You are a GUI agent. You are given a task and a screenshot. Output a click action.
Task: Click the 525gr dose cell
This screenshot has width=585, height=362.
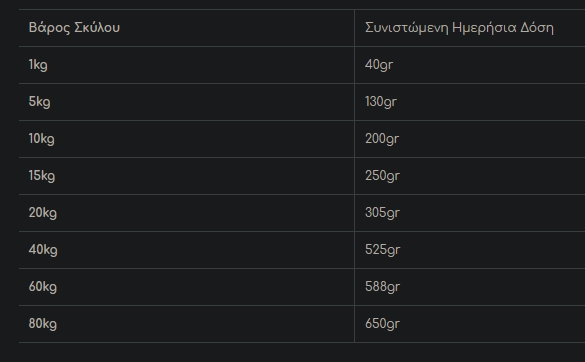click(470, 250)
